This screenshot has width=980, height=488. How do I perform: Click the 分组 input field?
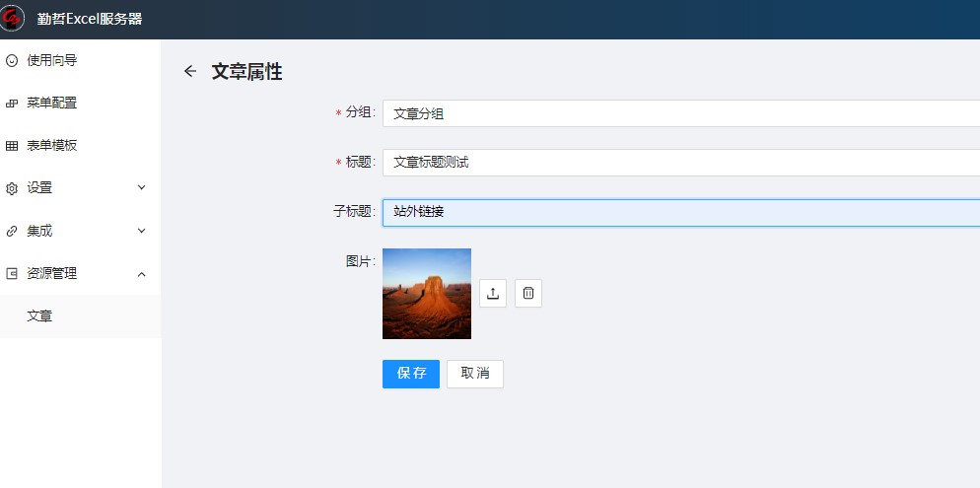(680, 113)
